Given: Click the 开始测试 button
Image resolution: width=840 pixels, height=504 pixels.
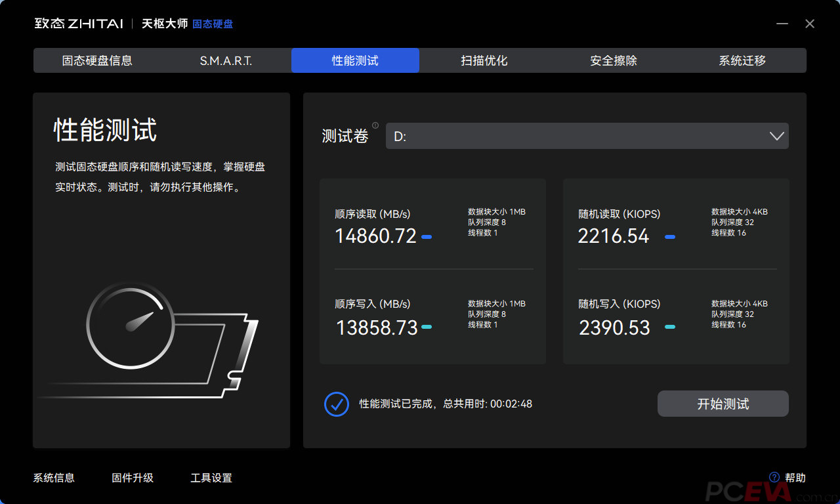Looking at the screenshot, I should click(x=723, y=404).
